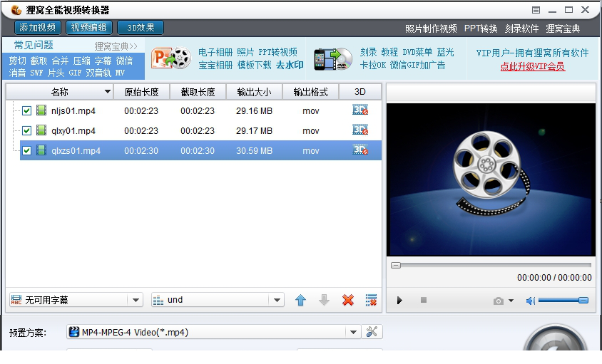Click the volume slider
This screenshot has height=364, width=602.
point(563,301)
